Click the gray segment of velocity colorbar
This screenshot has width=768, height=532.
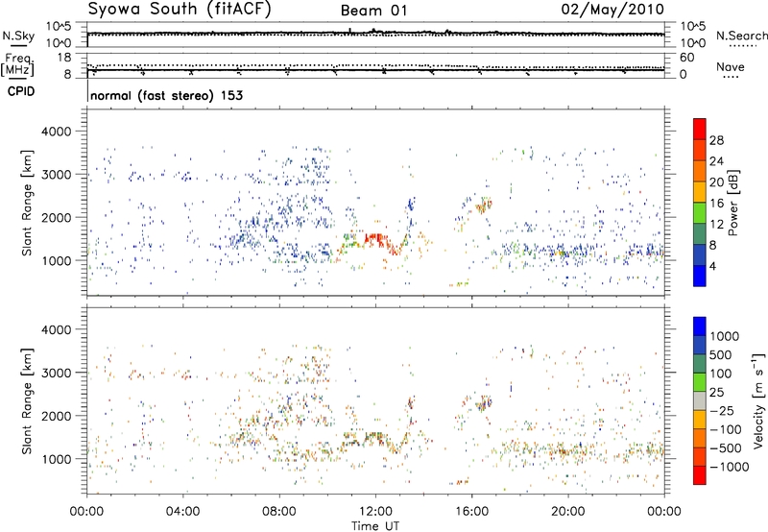700,401
